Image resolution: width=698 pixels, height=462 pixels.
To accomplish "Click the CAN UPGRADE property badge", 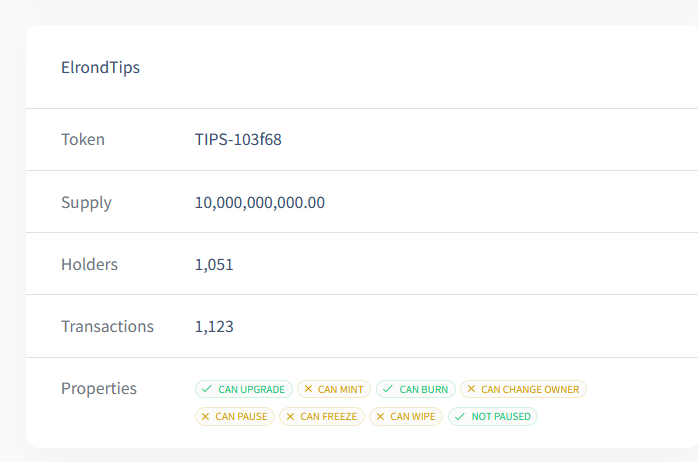I will 243,389.
